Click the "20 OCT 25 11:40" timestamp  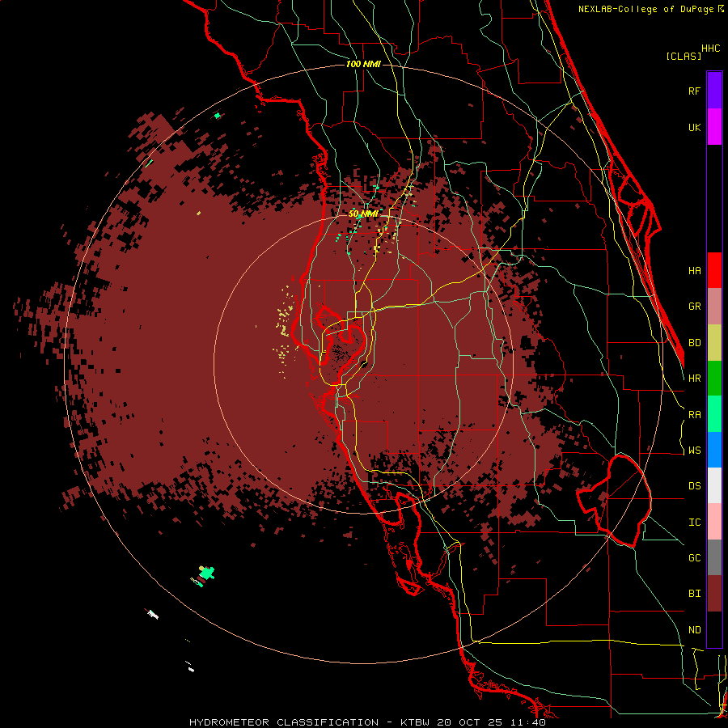(491, 722)
